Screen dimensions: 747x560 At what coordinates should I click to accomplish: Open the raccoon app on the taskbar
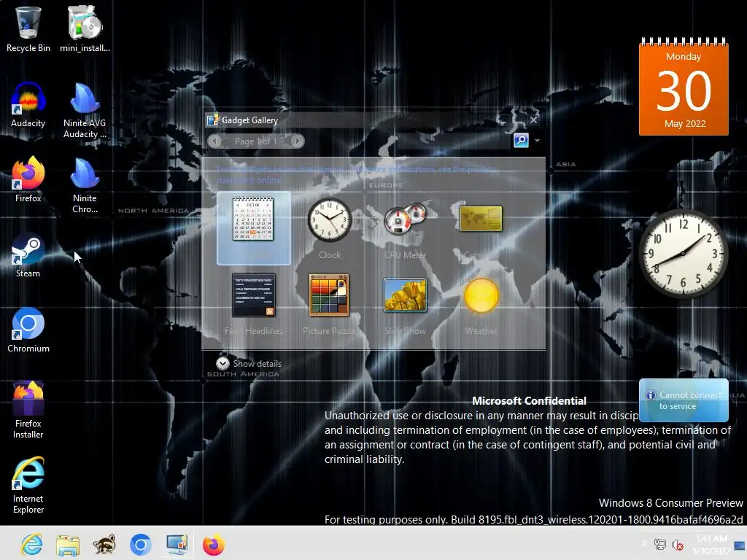pos(104,544)
